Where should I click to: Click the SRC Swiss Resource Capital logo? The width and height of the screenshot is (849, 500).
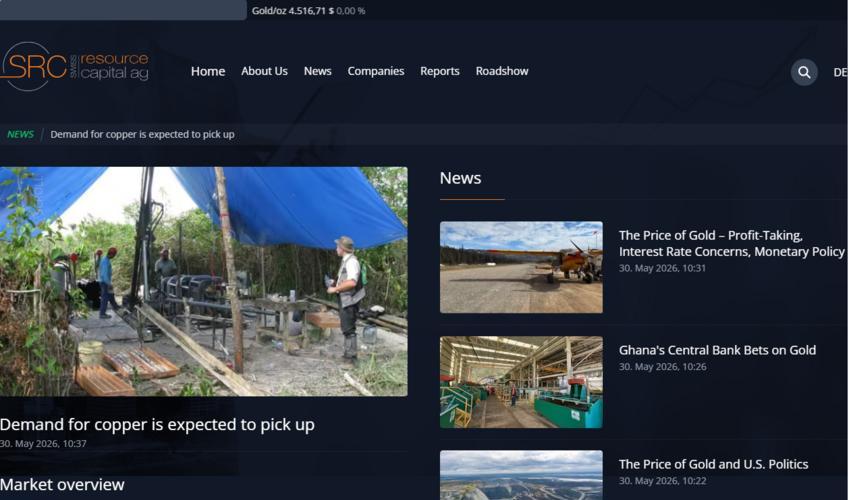click(75, 67)
